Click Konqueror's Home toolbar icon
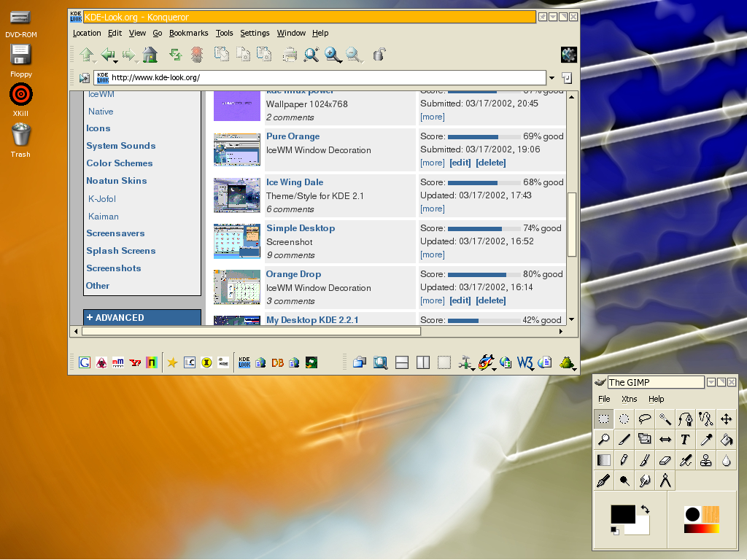Image resolution: width=747 pixels, height=560 pixels. [150, 55]
